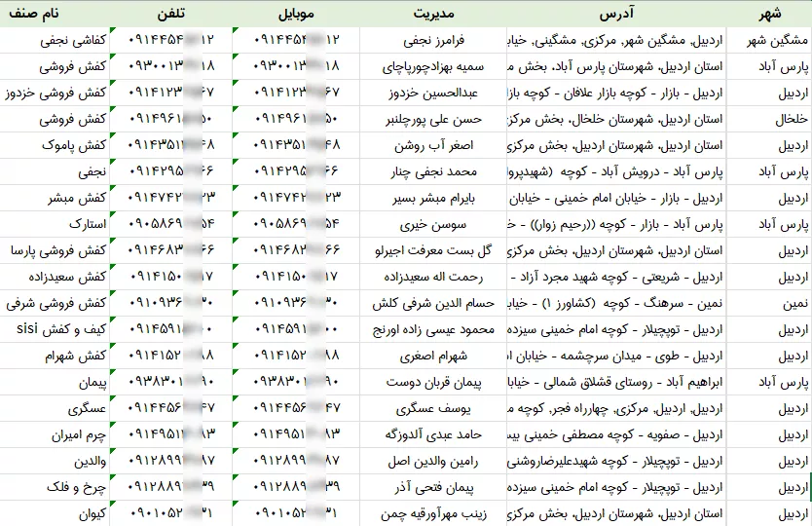The width and height of the screenshot is (812, 526).
Task: Click telephone number in کیوان row
Action: click(171, 514)
